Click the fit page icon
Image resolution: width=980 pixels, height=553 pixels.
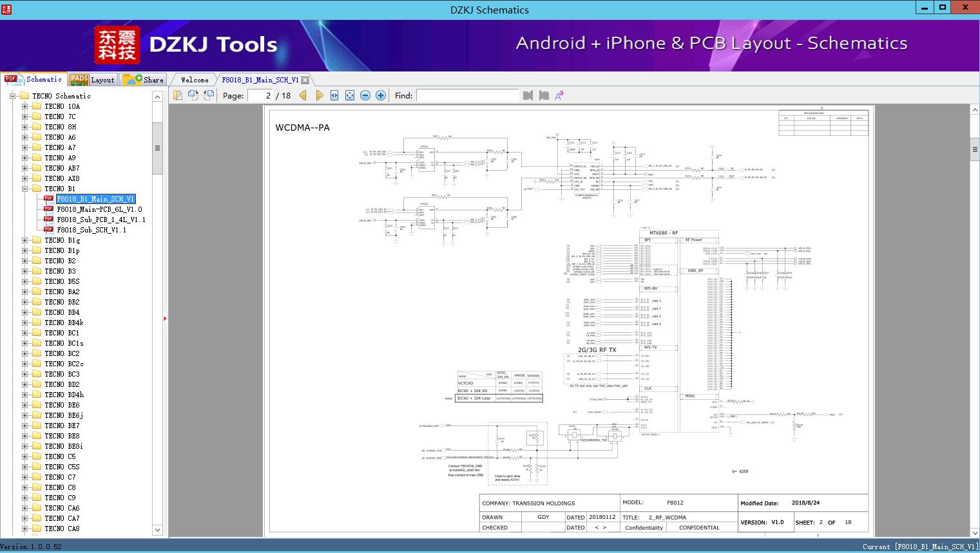[350, 95]
